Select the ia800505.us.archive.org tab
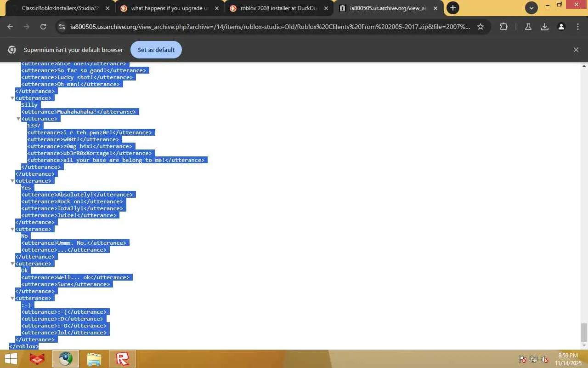Viewport: 588px width, 368px height. pyautogui.click(x=389, y=8)
